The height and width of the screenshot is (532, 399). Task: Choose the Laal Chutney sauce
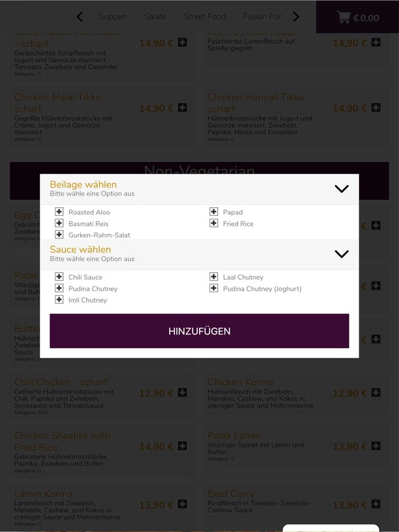coord(214,277)
